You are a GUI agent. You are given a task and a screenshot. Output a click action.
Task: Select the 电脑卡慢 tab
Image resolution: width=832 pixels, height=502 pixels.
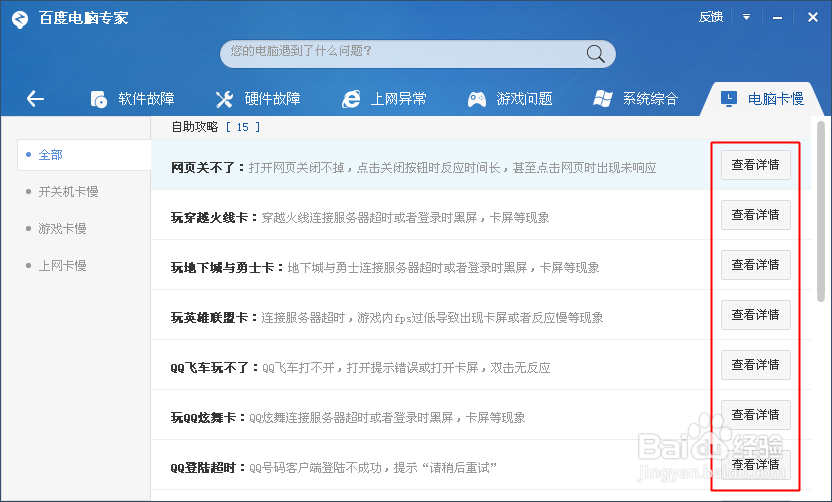point(762,99)
